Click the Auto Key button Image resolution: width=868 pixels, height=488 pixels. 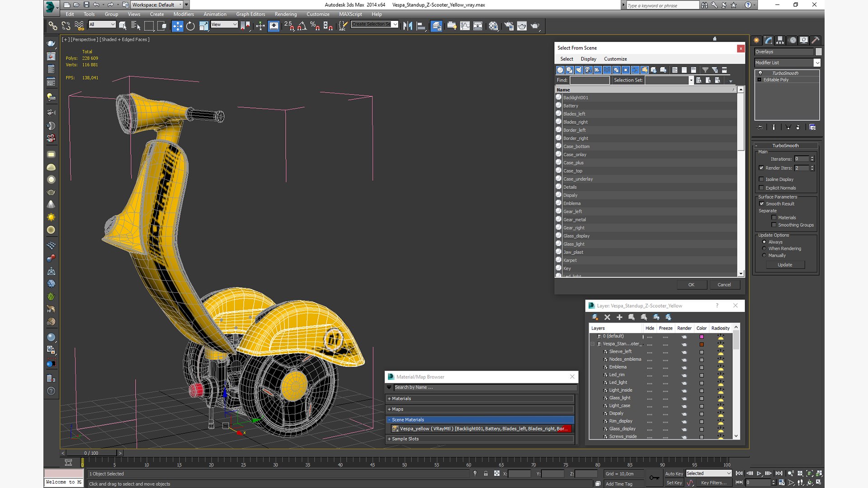click(x=674, y=474)
